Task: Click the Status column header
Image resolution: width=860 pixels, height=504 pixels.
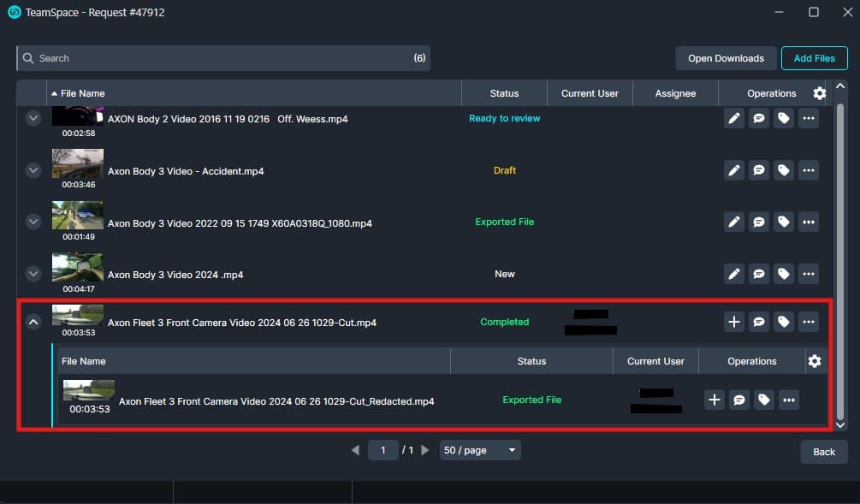Action: [x=504, y=93]
